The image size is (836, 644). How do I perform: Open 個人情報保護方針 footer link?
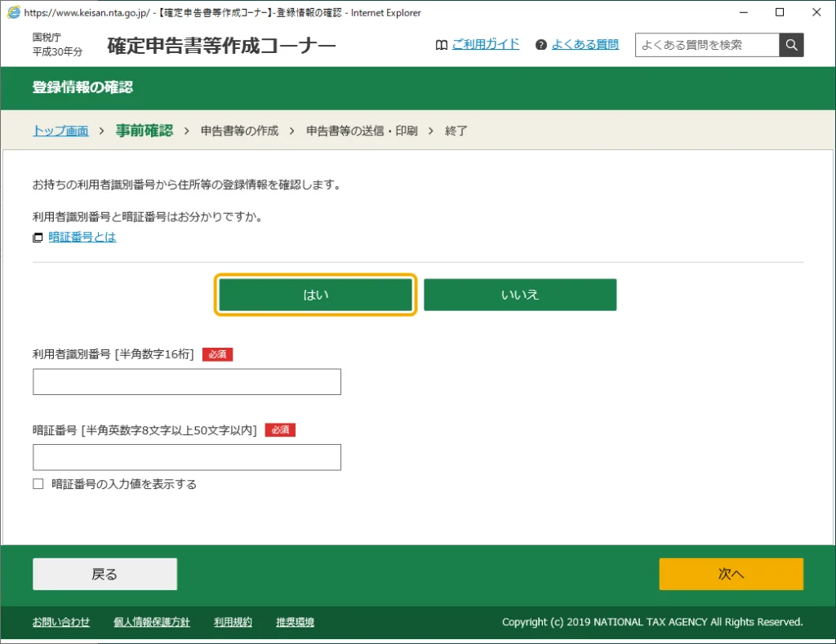(151, 622)
